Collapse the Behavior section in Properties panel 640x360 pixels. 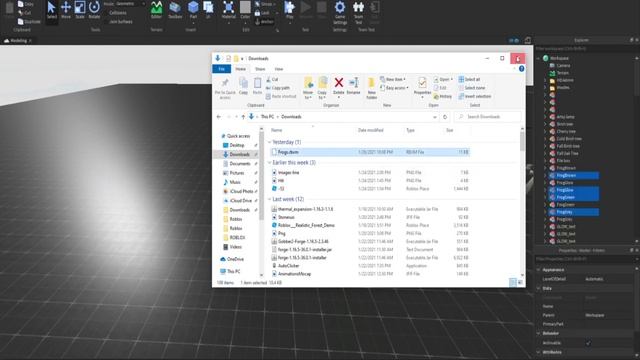538,333
